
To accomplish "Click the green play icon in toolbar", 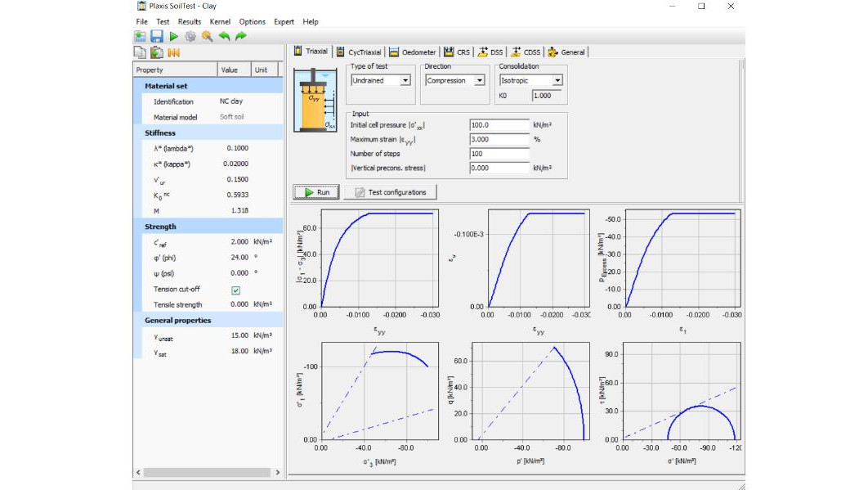I will pos(173,37).
